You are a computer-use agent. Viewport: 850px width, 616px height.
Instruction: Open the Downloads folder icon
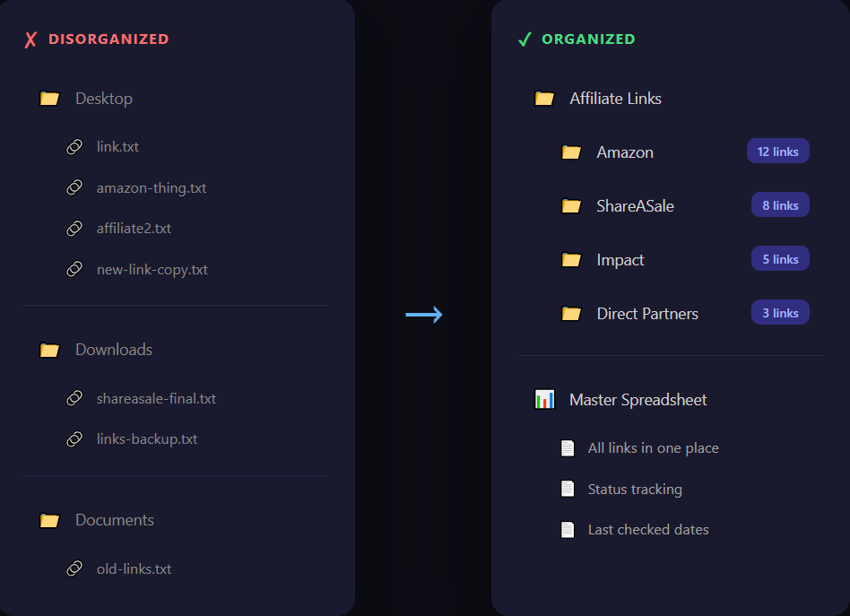click(49, 350)
